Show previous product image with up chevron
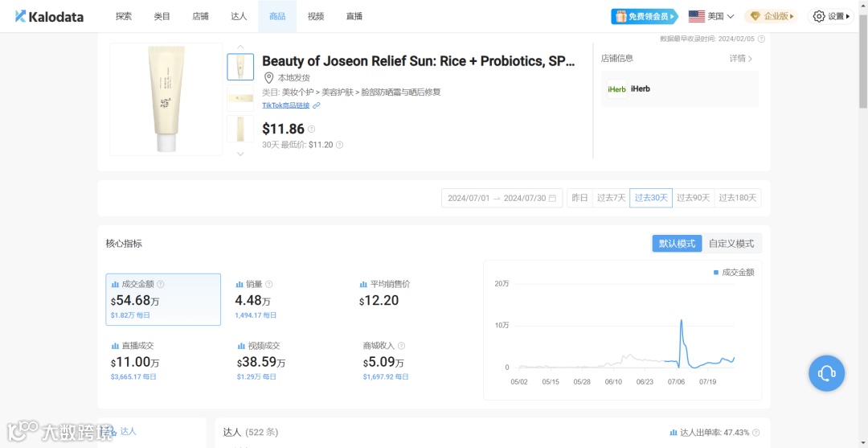Viewport: 868px width, 448px height. (240, 47)
